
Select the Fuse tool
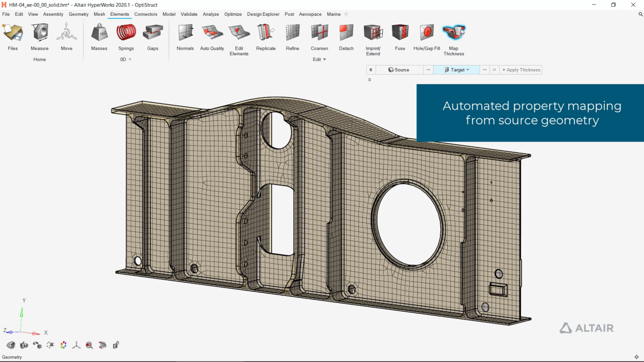coord(400,37)
